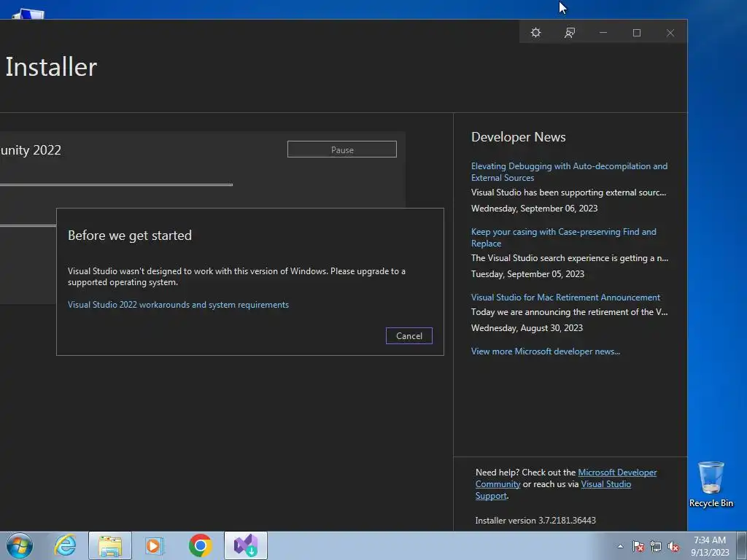Launch Internet Explorer from taskbar
The image size is (747, 560).
tap(65, 545)
